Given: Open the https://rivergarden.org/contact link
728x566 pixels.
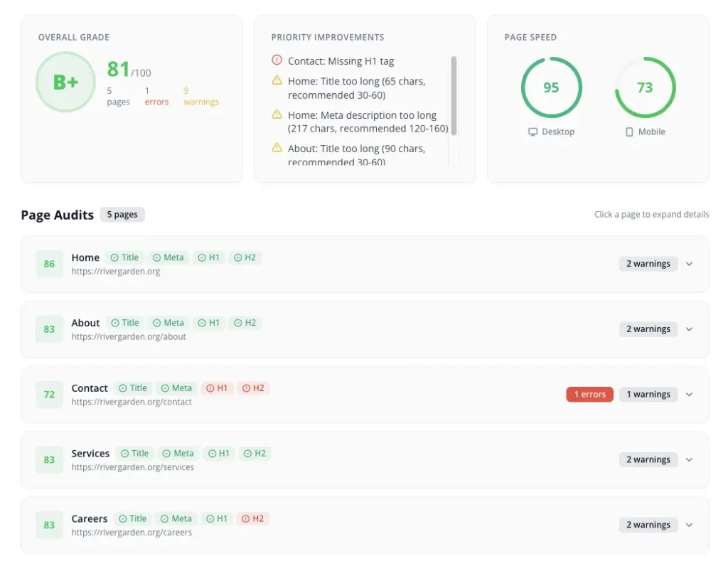Looking at the screenshot, I should pyautogui.click(x=132, y=402).
